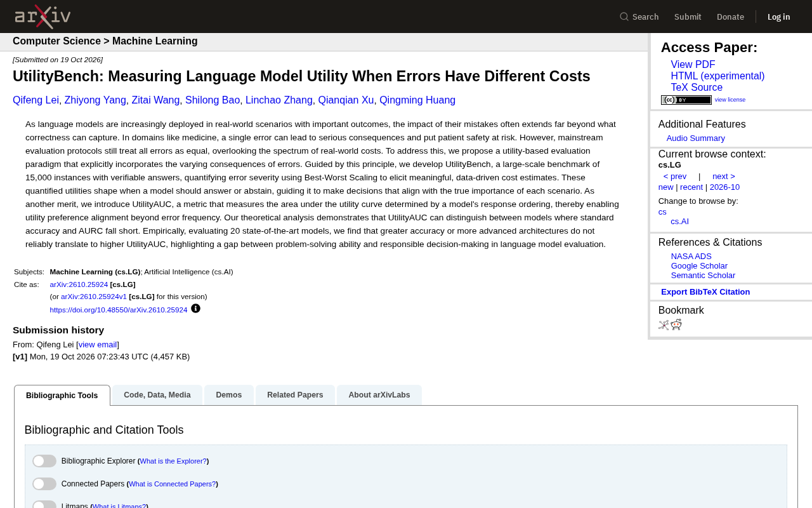This screenshot has height=508, width=812.
Task: Click the DOI info icon
Action: point(195,309)
